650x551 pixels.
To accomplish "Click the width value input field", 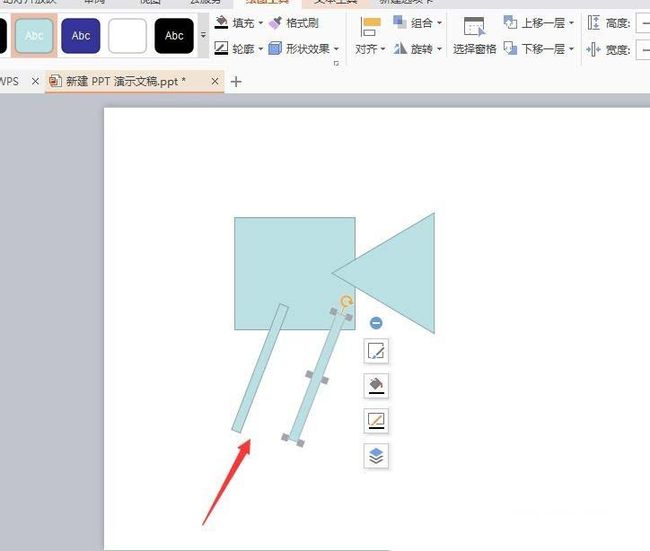I will pyautogui.click(x=643, y=50).
